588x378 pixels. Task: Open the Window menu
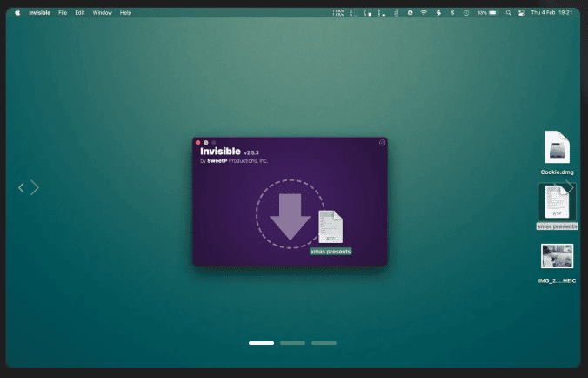(103, 13)
